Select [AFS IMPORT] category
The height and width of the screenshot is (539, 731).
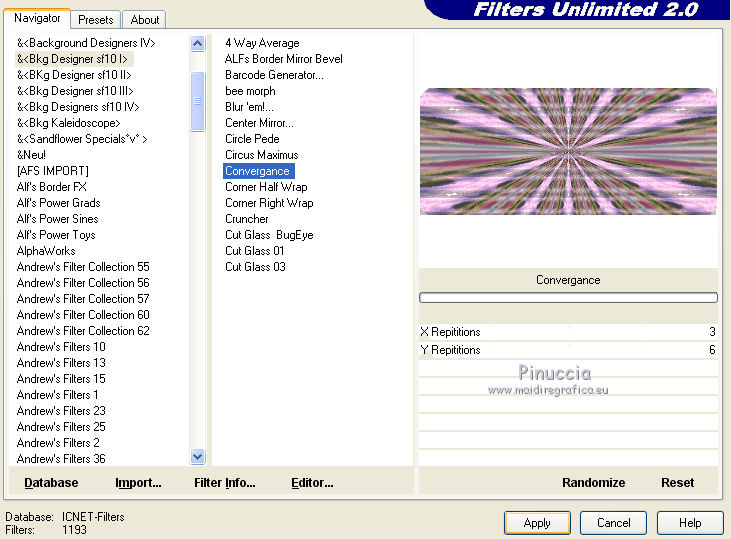point(53,171)
